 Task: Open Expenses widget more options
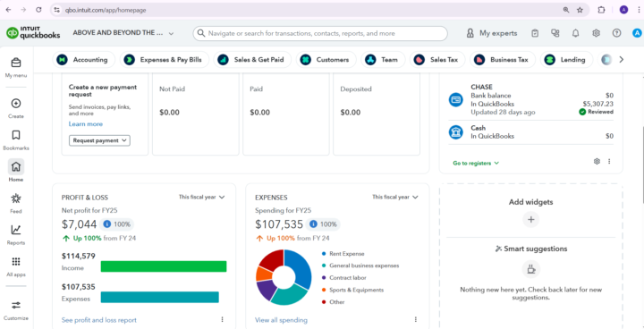pyautogui.click(x=416, y=319)
